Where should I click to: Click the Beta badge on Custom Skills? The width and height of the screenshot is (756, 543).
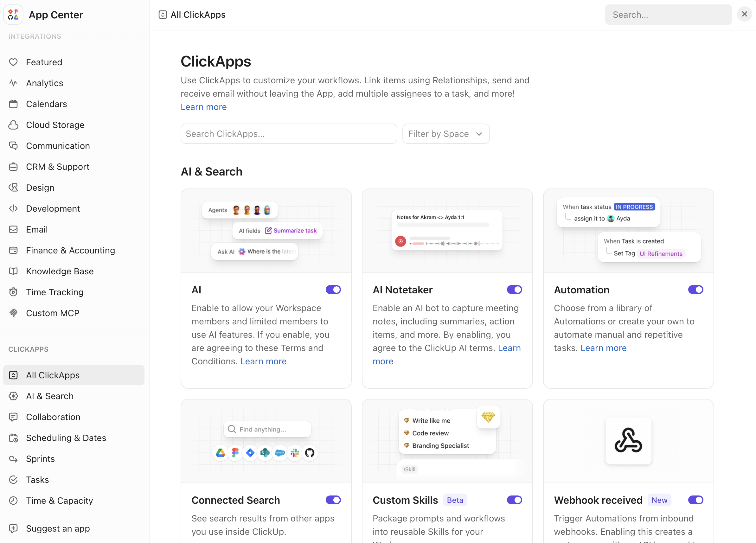tap(455, 500)
